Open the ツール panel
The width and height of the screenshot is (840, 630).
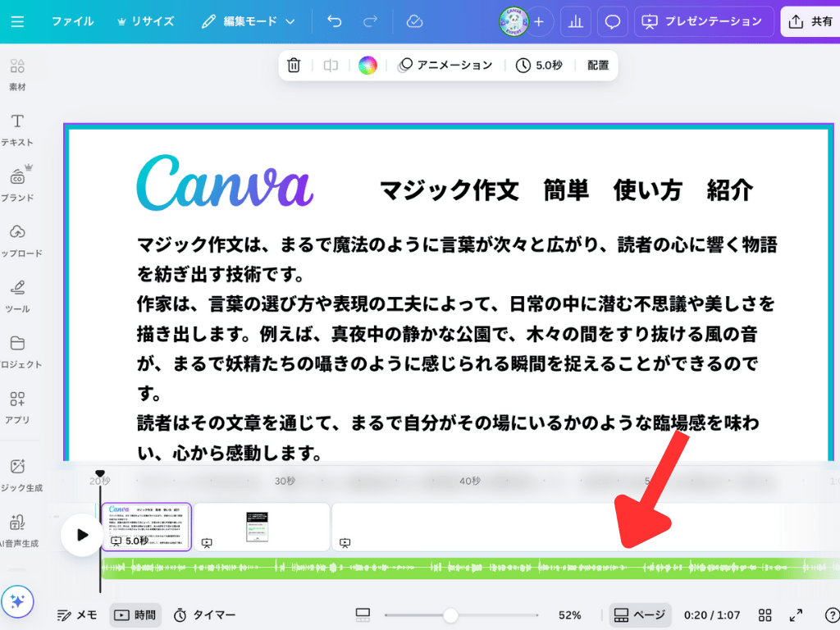coord(17,296)
